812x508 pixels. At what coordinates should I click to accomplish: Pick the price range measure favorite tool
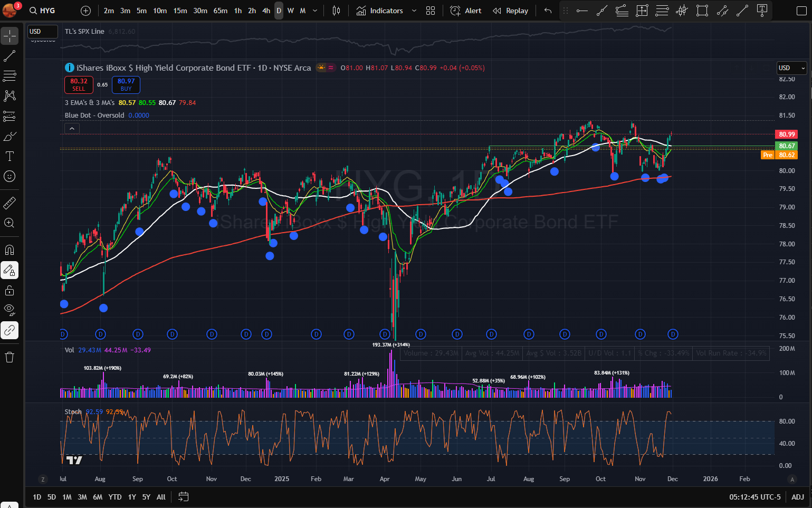642,11
